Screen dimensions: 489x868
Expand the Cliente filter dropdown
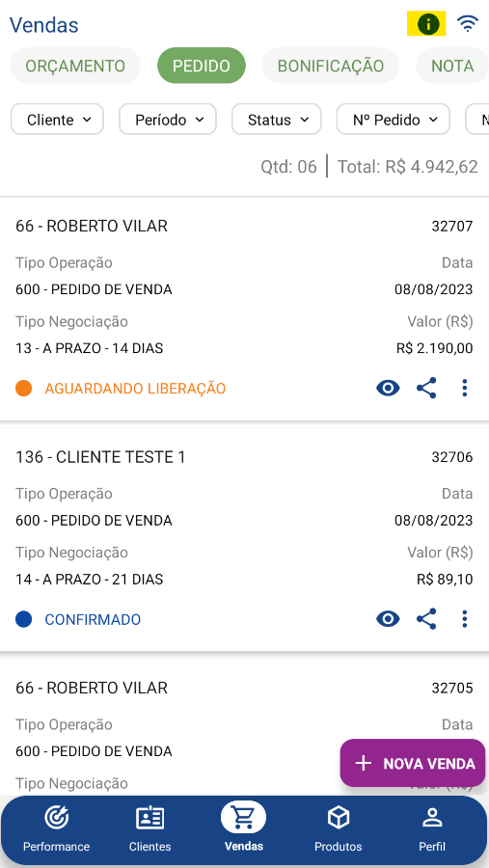click(57, 119)
